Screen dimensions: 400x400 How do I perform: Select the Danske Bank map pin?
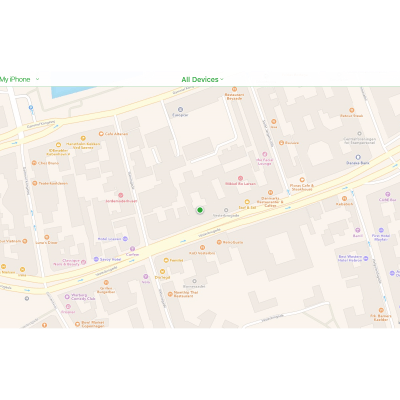point(358,157)
